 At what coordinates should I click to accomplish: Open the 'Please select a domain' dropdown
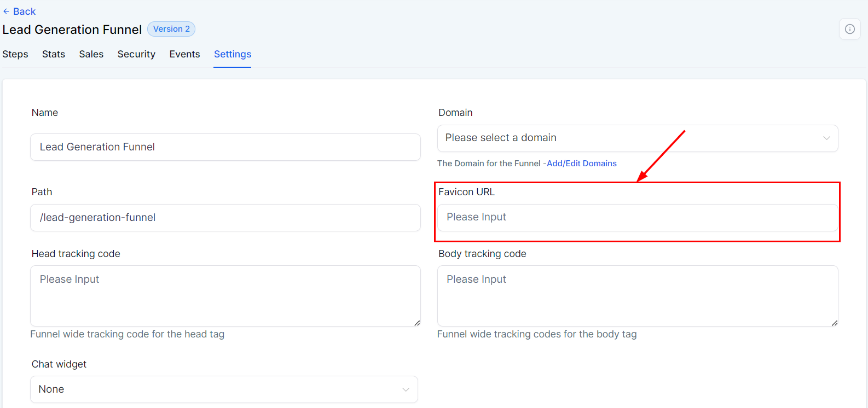tap(637, 138)
